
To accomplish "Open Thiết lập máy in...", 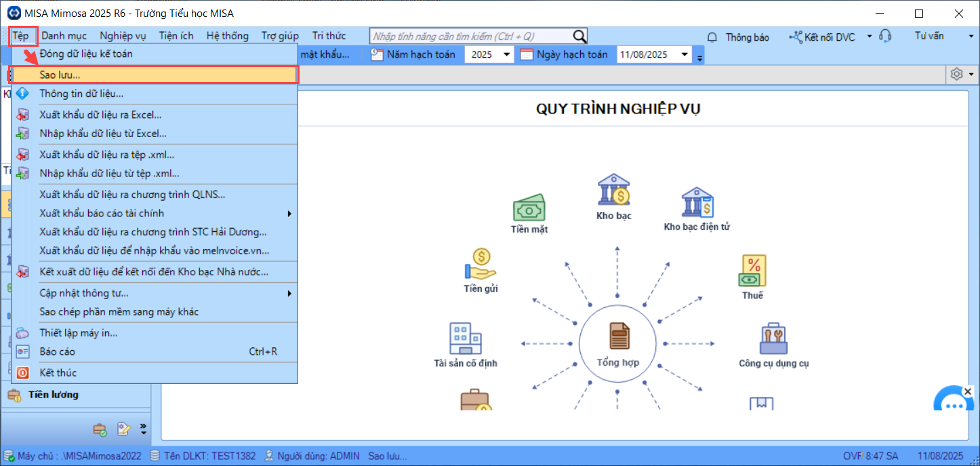I will pos(155,333).
